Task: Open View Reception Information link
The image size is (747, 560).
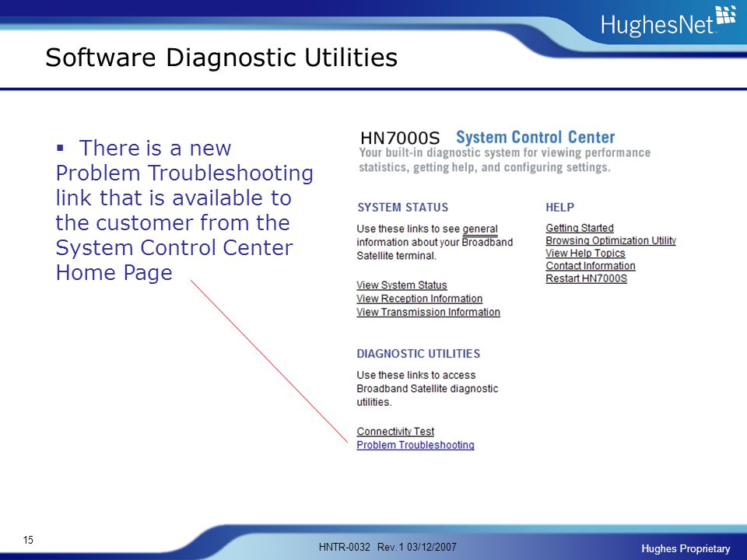Action: click(419, 299)
